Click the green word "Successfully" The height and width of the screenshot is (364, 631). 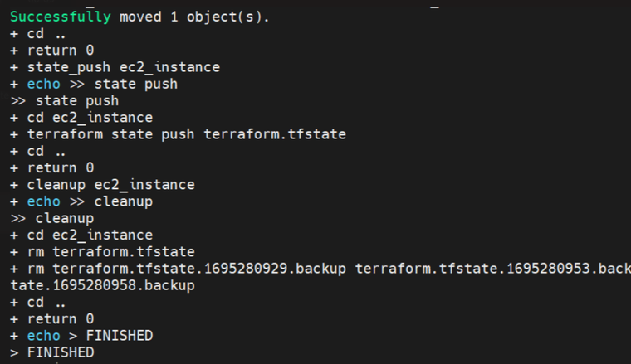(60, 17)
